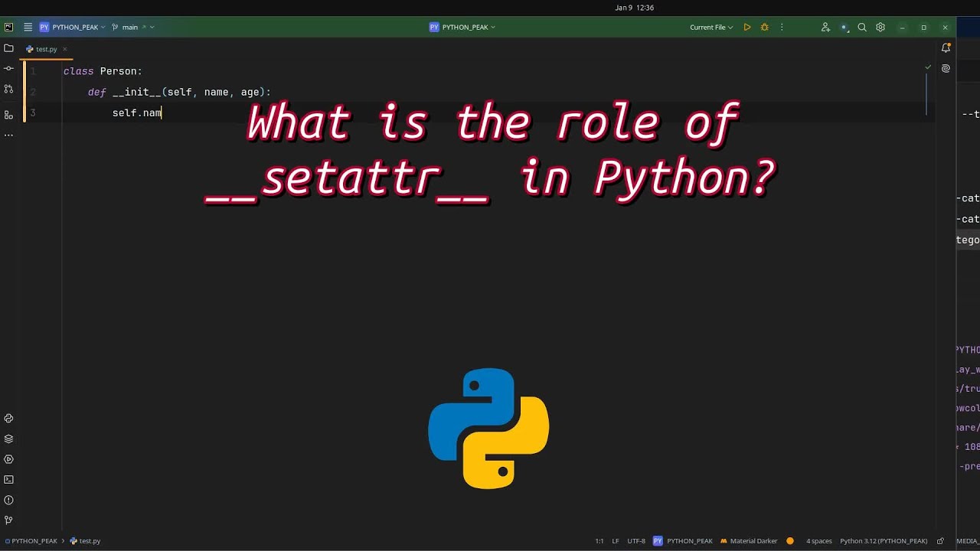
Task: Click test.py breadcrumb in the navigation bar
Action: 85,541
